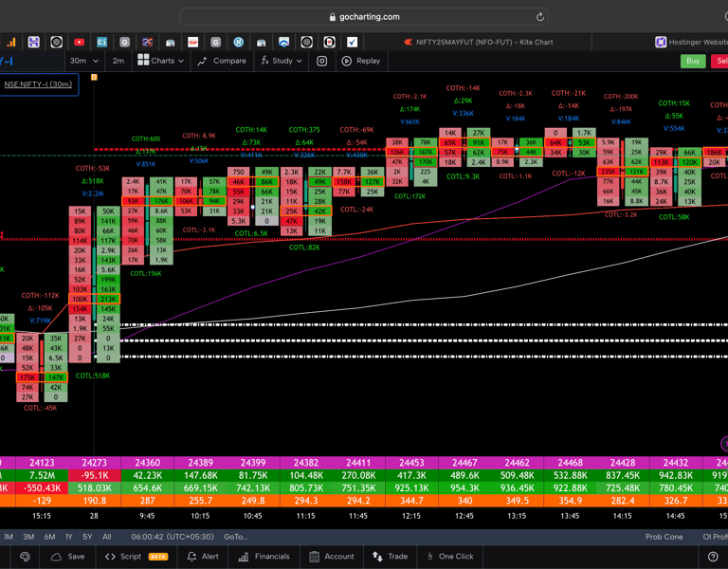Click the Save cloud icon
Image resolution: width=728 pixels, height=569 pixels.
click(56, 557)
